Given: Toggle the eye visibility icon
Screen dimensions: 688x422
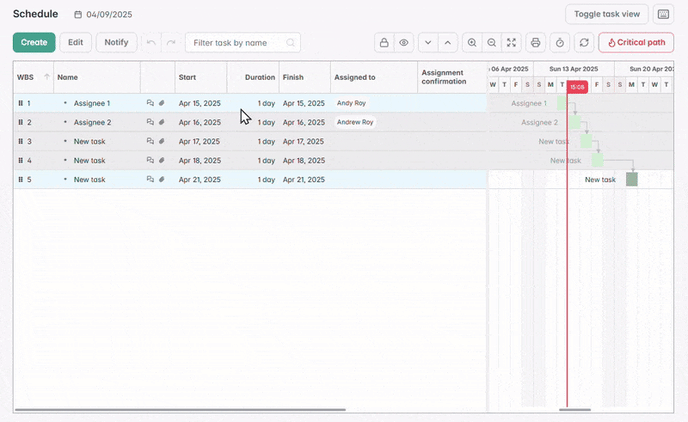Looking at the screenshot, I should coord(404,43).
